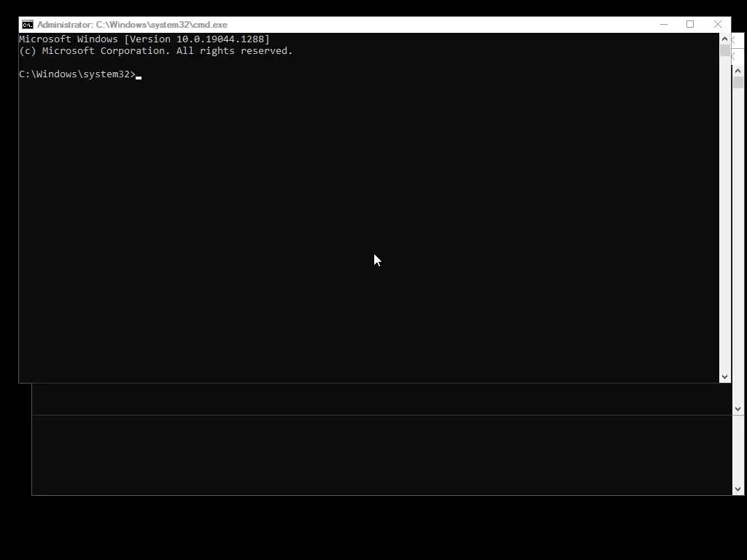
Task: Click the background window's scrollbar thumb
Action: pos(738,82)
